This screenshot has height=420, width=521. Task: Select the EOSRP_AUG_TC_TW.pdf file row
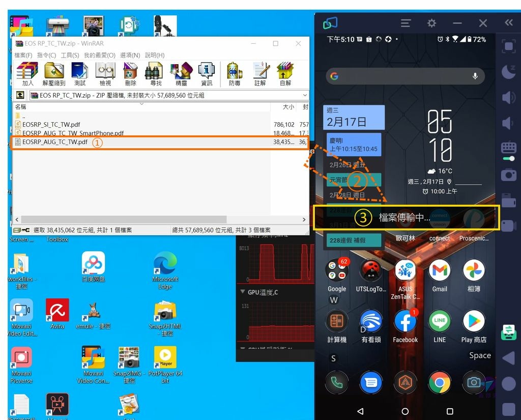click(161, 142)
